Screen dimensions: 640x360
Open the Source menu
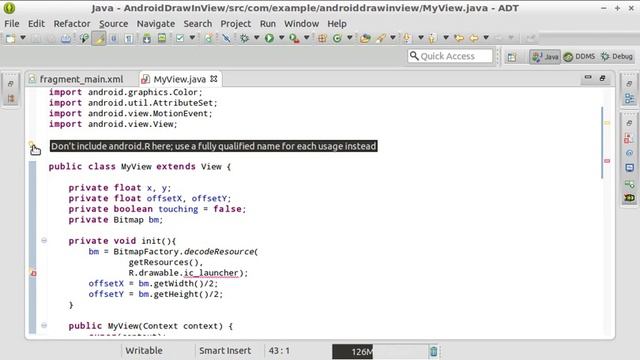(x=113, y=24)
